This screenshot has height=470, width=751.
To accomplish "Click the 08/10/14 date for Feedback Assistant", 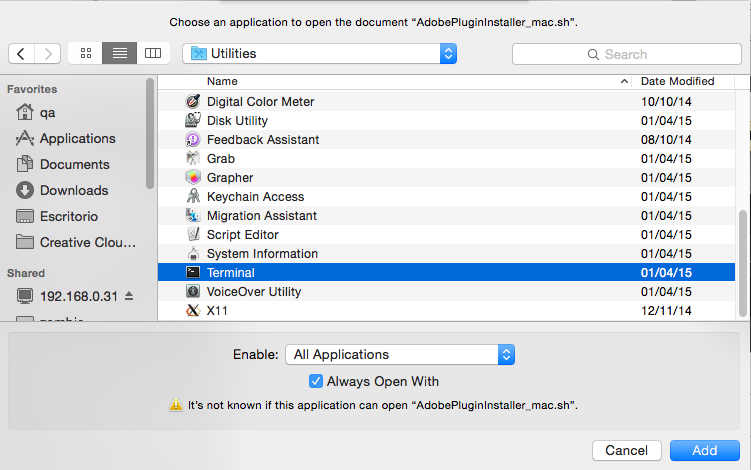I will (x=666, y=139).
